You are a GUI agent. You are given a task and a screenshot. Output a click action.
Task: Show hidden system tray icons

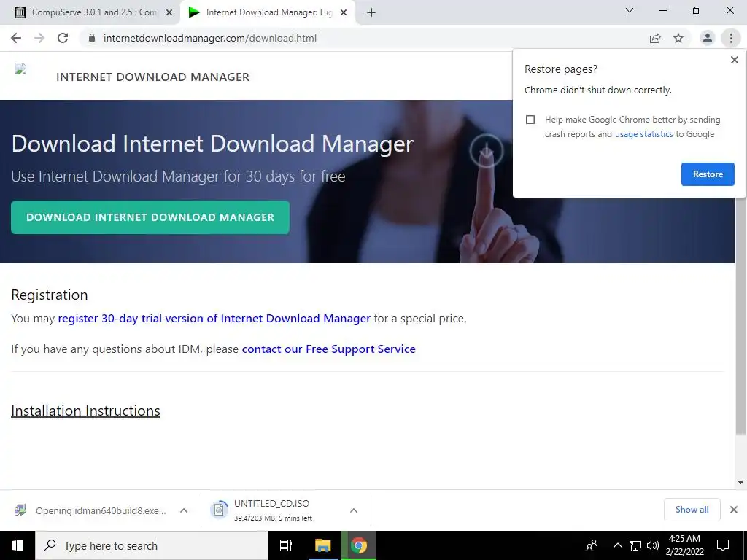tap(617, 545)
